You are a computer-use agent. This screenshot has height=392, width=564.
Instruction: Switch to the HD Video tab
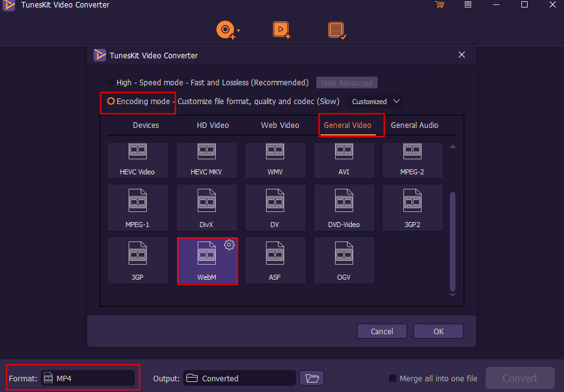click(x=213, y=125)
